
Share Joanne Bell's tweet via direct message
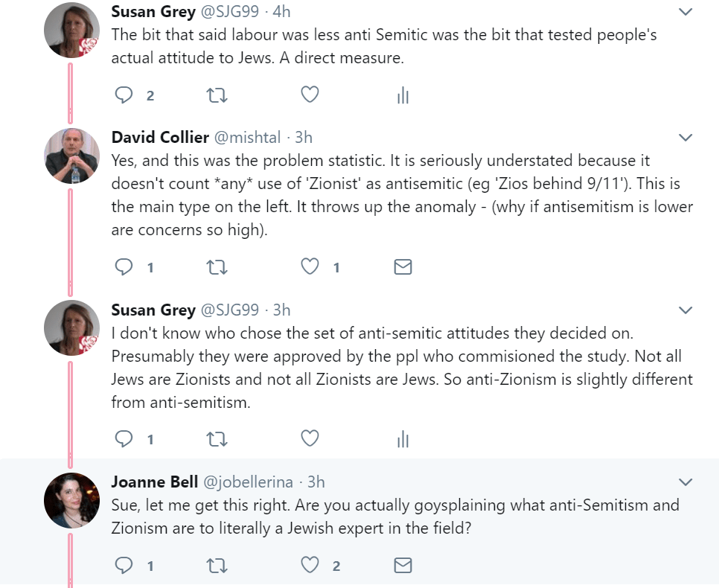point(403,566)
